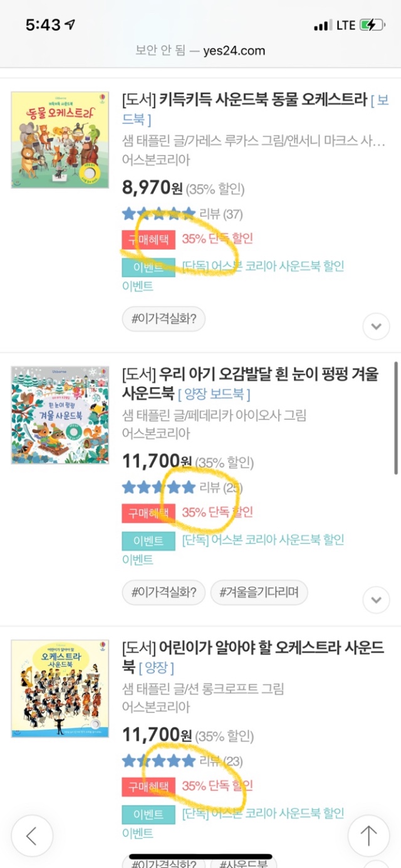
Task: Select #이가격실화? tag under 동물 오케스트라
Action: (x=164, y=319)
